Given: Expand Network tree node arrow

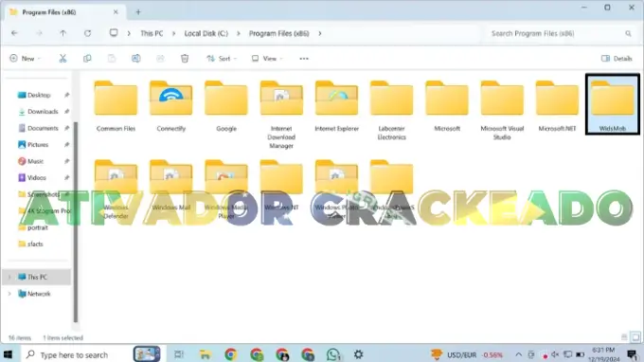Looking at the screenshot, I should pyautogui.click(x=9, y=294).
